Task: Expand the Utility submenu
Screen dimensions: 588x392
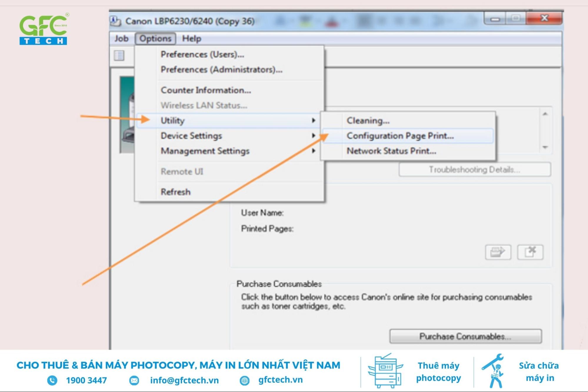Action: tap(228, 121)
